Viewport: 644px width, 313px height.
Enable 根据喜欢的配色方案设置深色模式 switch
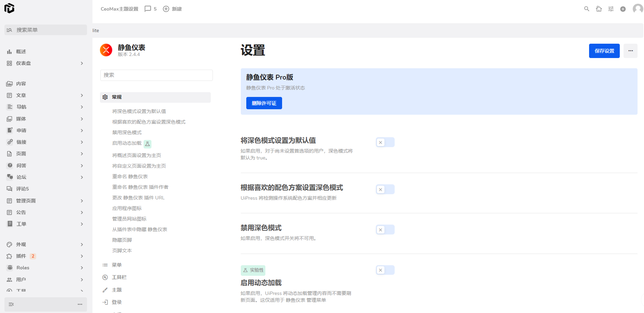385,189
